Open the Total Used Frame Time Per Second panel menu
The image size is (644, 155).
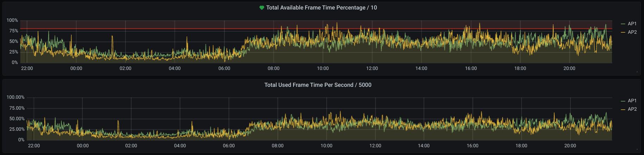318,85
